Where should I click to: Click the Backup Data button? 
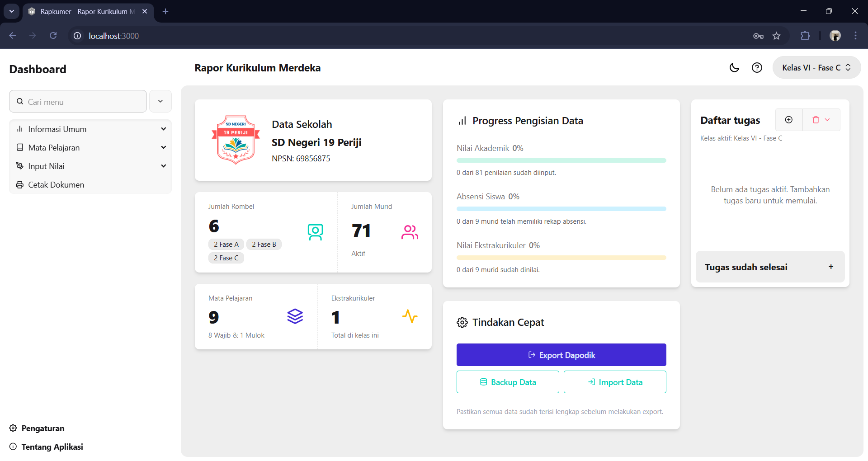508,382
